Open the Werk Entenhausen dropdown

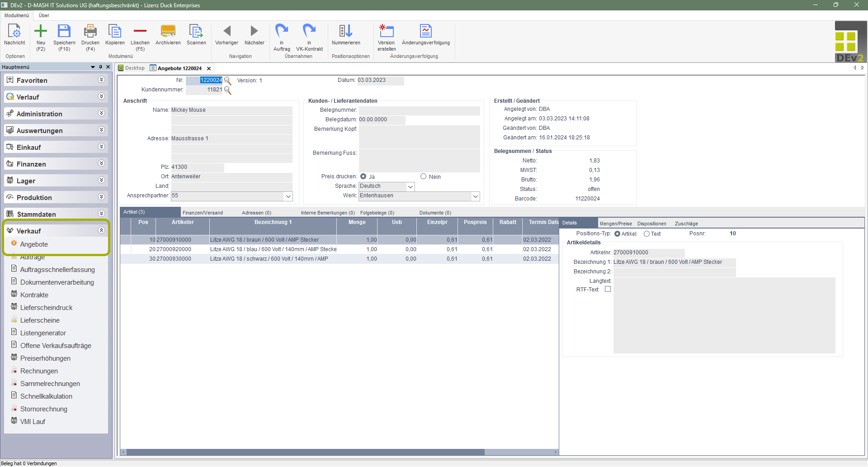click(x=475, y=196)
